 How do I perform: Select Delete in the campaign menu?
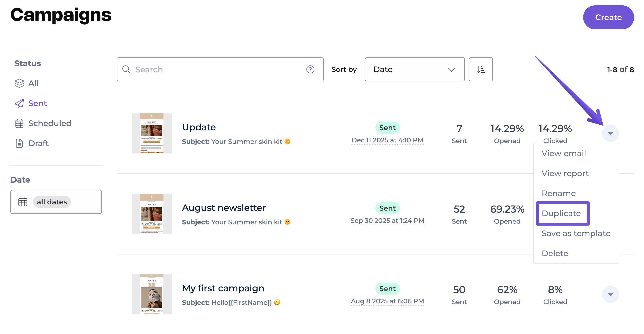(555, 253)
